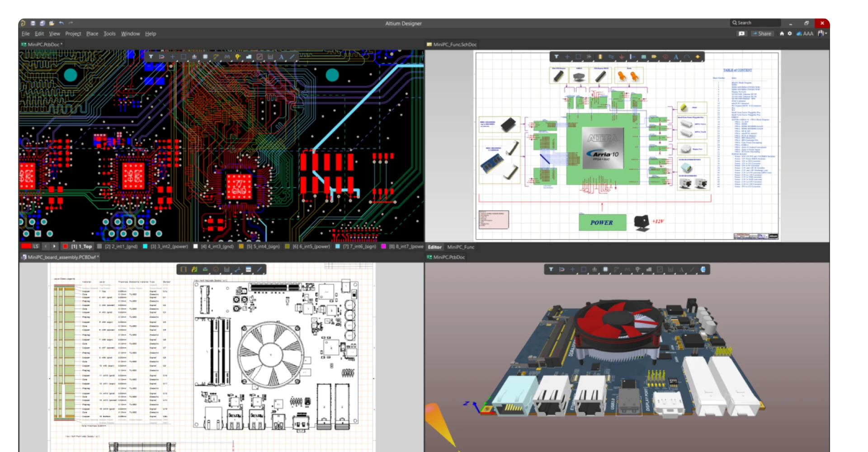
Task: Select the align objects chart icon in PCB toolbar
Action: click(194, 56)
